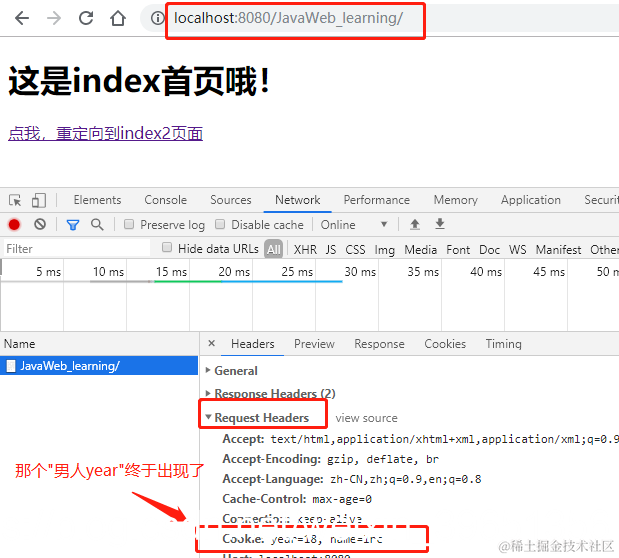Open the Memory tab
619x558 pixels.
point(456,200)
